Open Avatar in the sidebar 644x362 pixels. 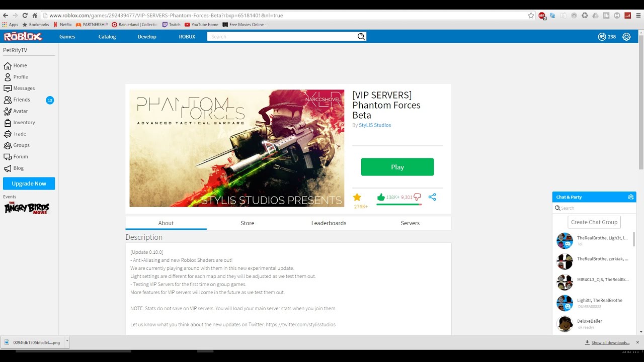tap(16, 111)
